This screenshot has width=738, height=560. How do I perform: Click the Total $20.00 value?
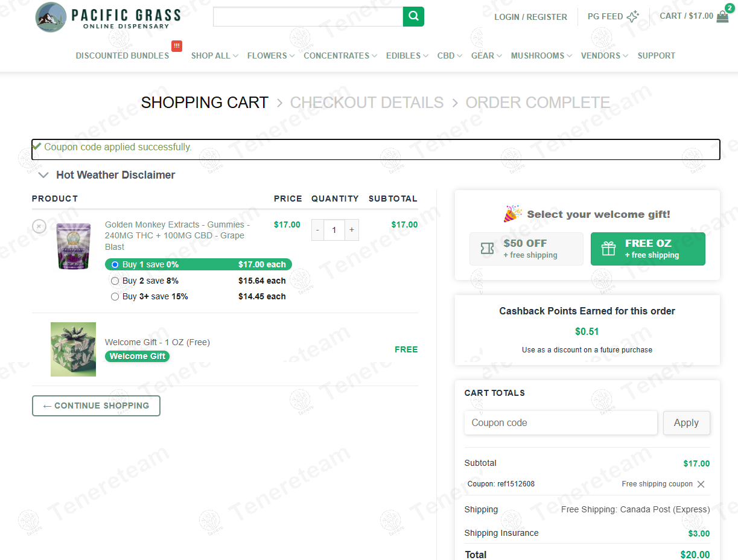[695, 555]
